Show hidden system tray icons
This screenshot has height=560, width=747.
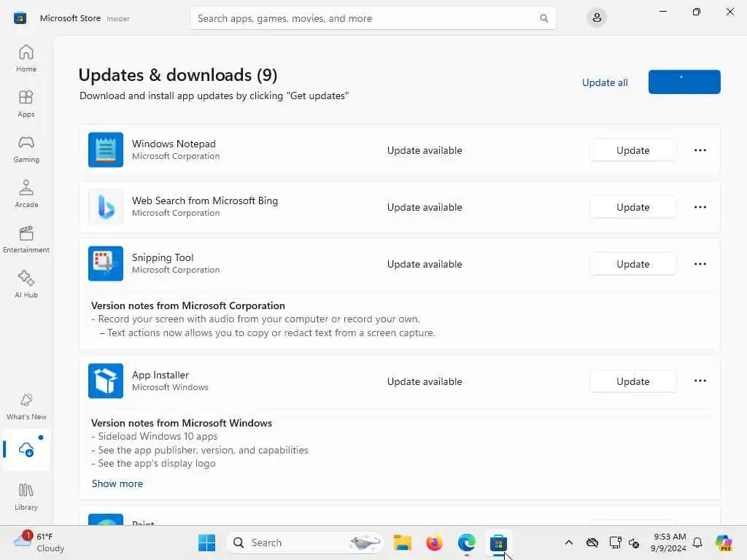coord(568,542)
